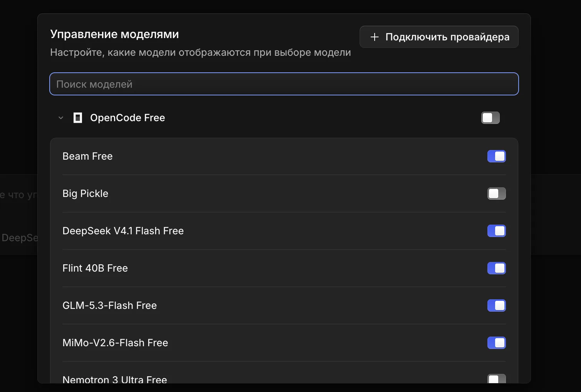Toggle MiMo-V2.6-Flash Free model off
Screen dimensions: 581x392
click(x=497, y=343)
